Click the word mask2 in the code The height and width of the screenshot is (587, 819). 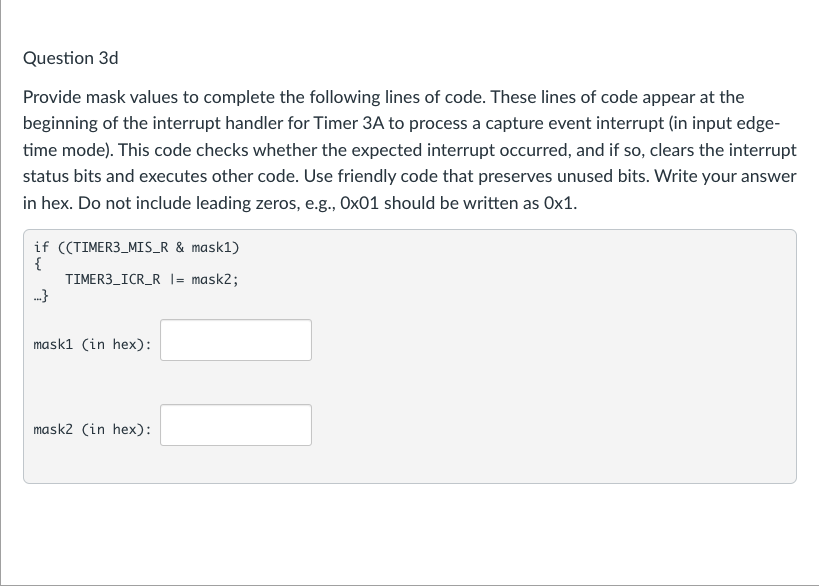(x=212, y=280)
